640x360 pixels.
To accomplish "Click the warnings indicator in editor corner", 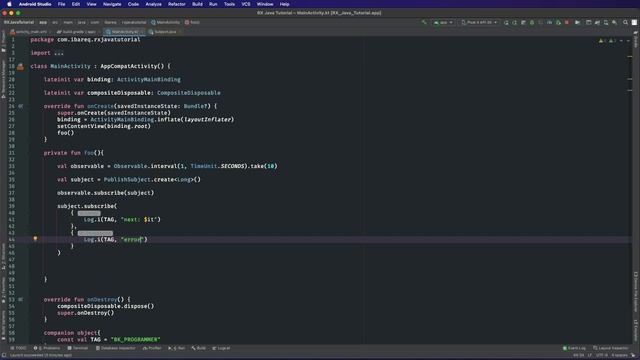I will 606,41.
